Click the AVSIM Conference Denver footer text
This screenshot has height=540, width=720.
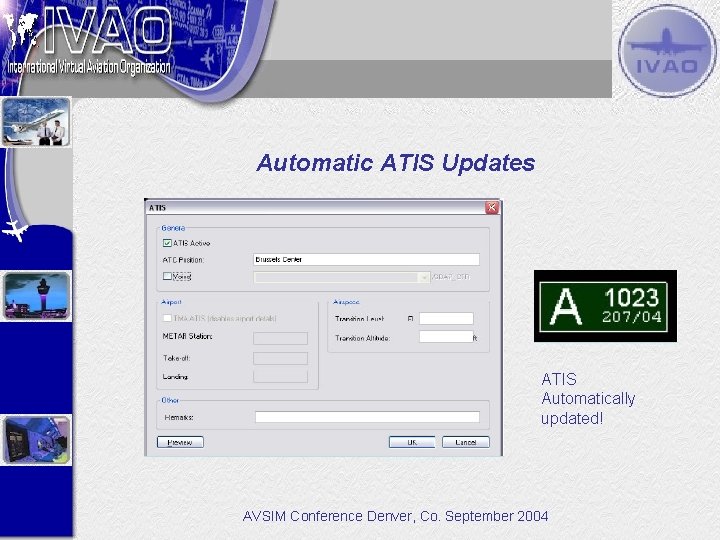click(395, 516)
